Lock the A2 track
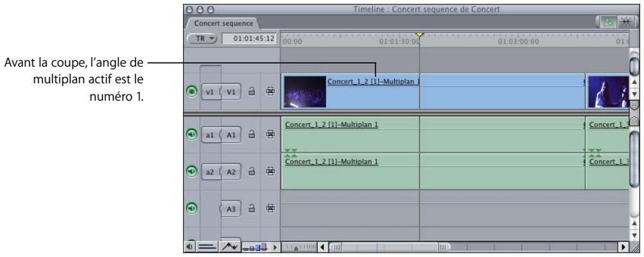The width and height of the screenshot is (644, 257). 252,171
